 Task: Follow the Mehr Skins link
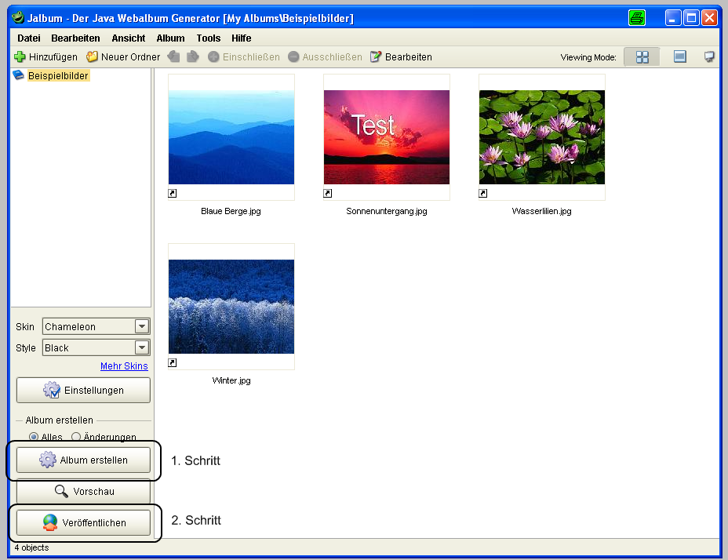pos(124,366)
